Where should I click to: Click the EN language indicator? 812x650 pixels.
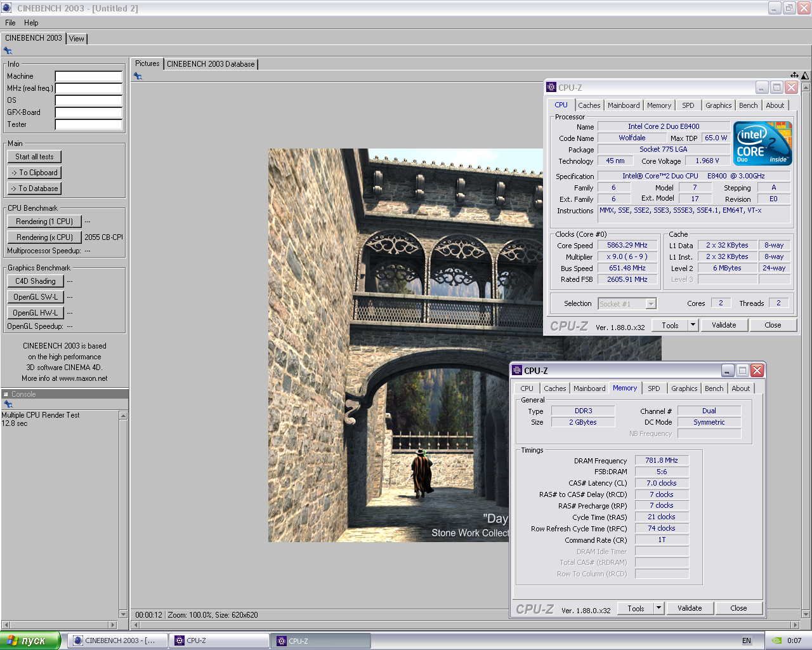click(747, 640)
